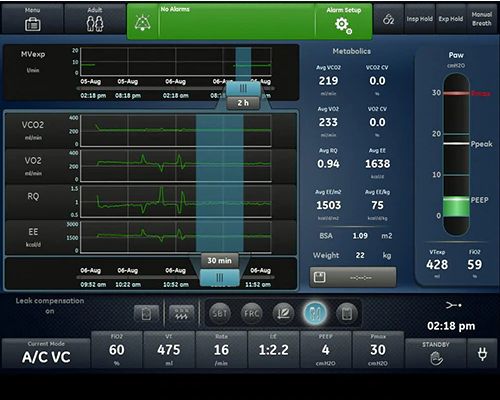
Task: Open Alarm Setup gear icon
Action: pyautogui.click(x=343, y=25)
